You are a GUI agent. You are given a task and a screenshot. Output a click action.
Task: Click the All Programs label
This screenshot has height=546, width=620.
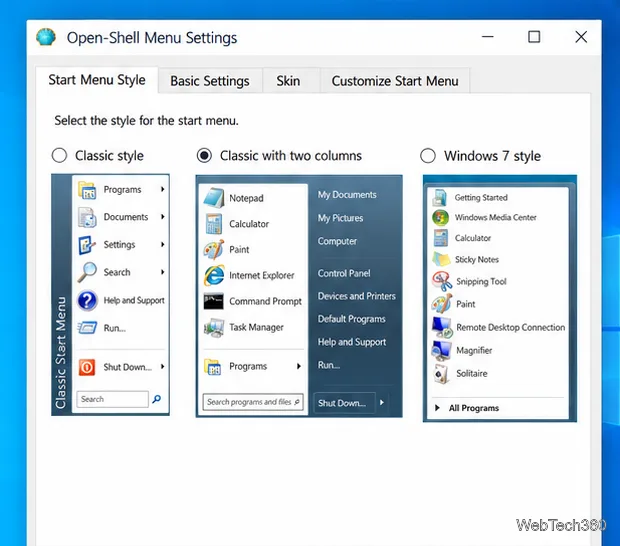coord(474,408)
